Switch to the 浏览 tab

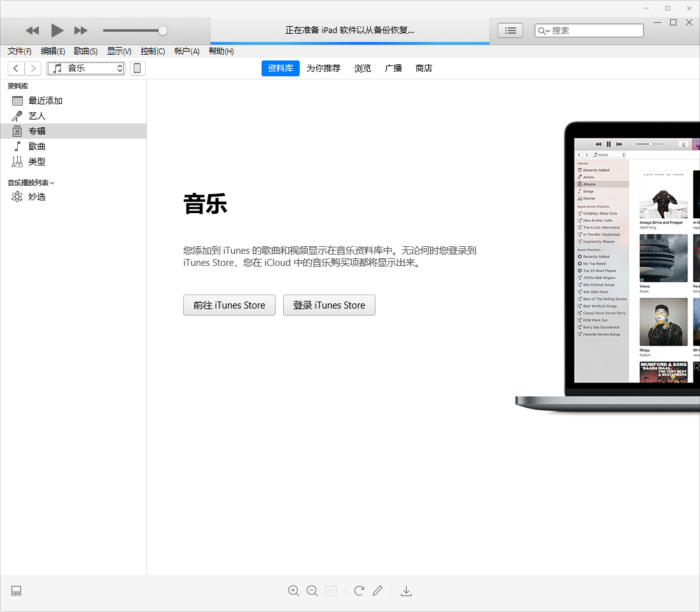pyautogui.click(x=363, y=68)
